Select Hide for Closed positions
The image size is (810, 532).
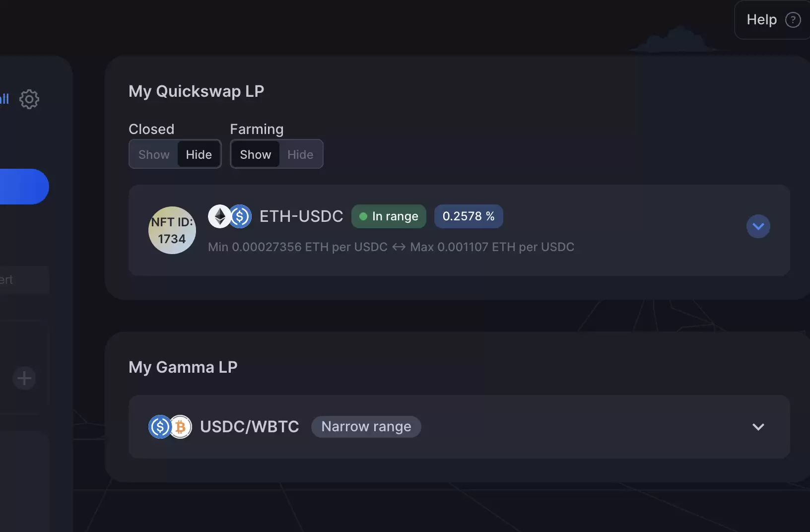[199, 154]
